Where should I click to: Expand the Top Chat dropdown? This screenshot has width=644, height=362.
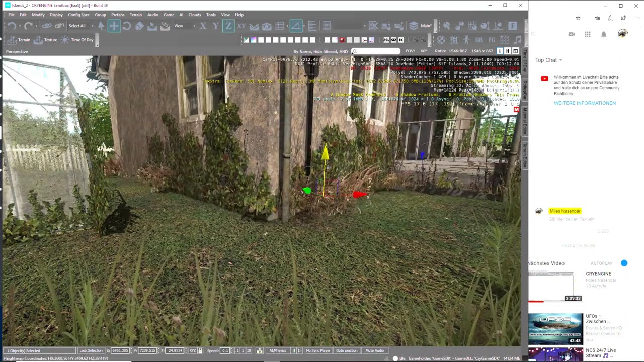(548, 60)
